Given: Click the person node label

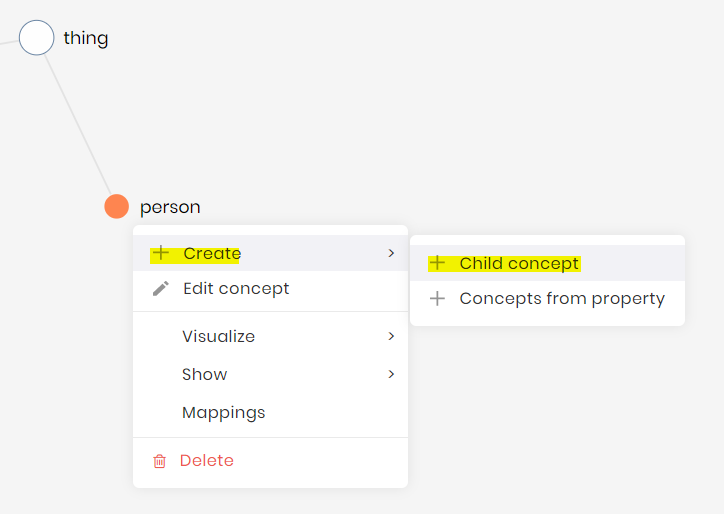Looking at the screenshot, I should (x=170, y=207).
